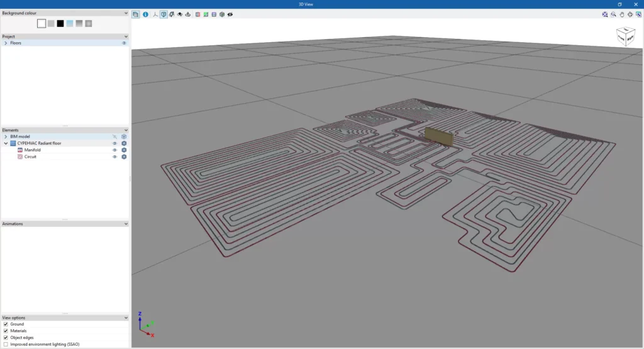Select the light gray background swatch
This screenshot has height=349, width=644.
pyautogui.click(x=51, y=23)
